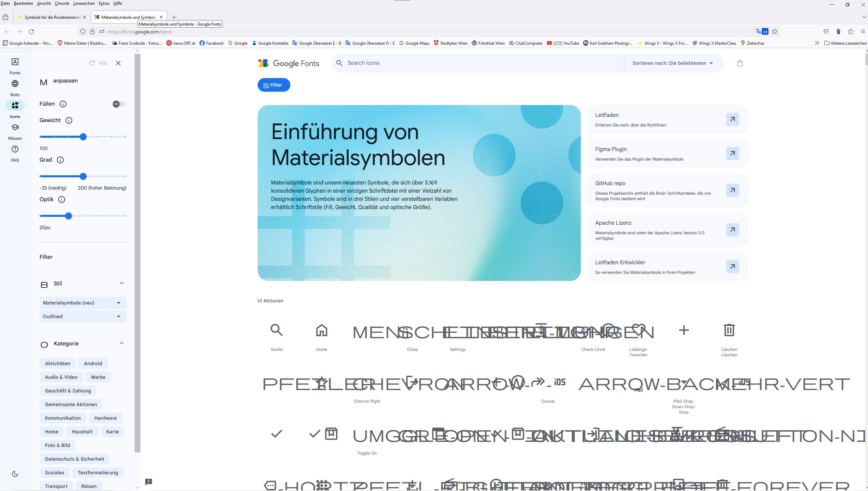Click the GitHub repo link

click(x=732, y=190)
